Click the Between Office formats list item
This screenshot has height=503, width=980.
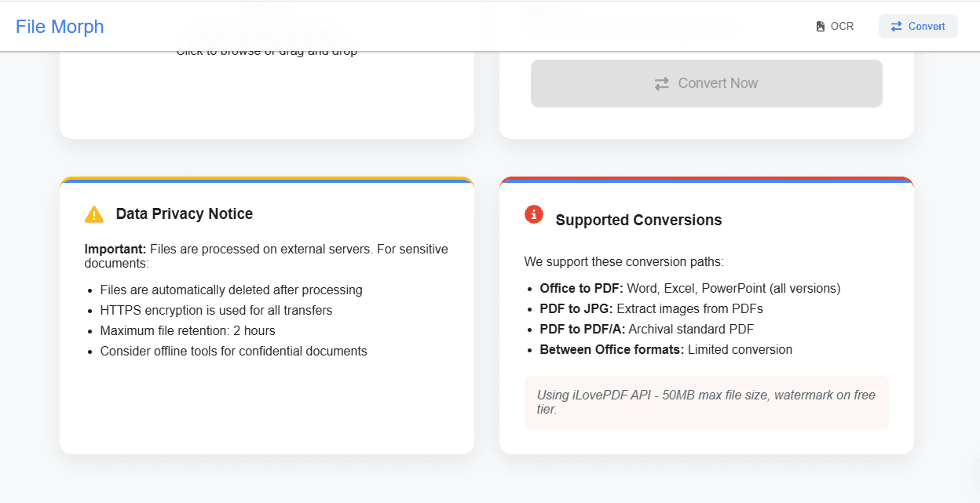pos(666,349)
